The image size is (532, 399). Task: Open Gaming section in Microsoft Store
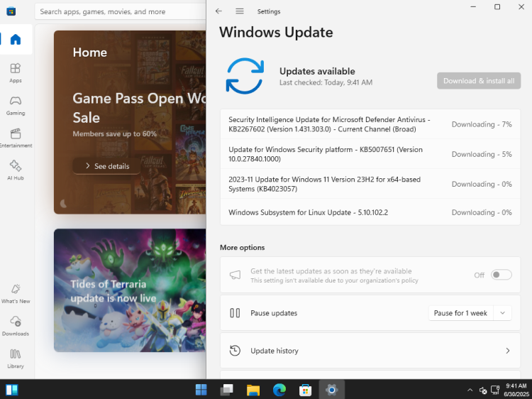16,106
